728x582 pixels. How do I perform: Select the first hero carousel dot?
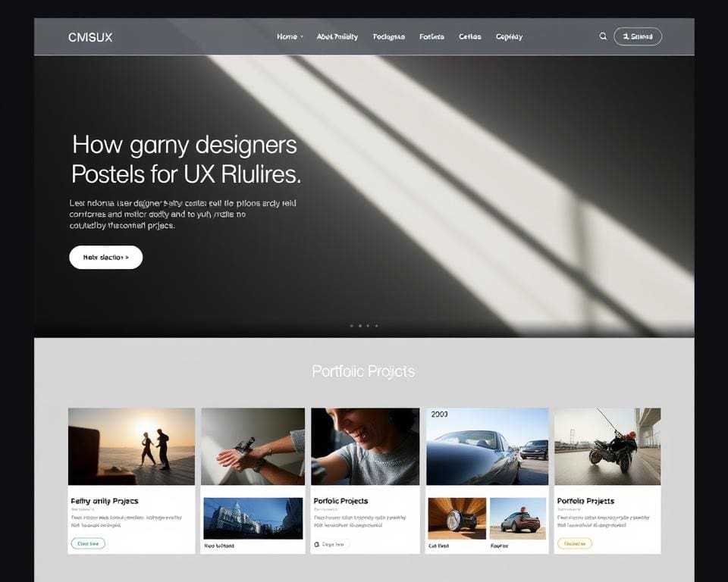tap(351, 326)
